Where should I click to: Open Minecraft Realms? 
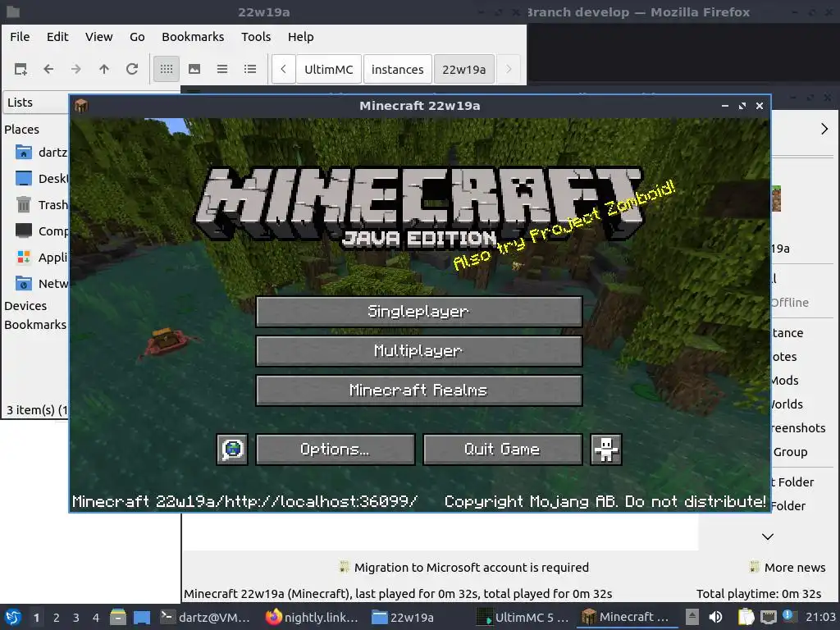(x=419, y=390)
